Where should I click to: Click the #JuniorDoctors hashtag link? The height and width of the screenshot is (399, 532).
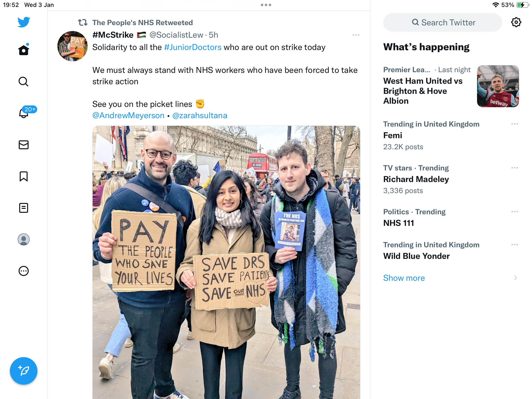193,47
